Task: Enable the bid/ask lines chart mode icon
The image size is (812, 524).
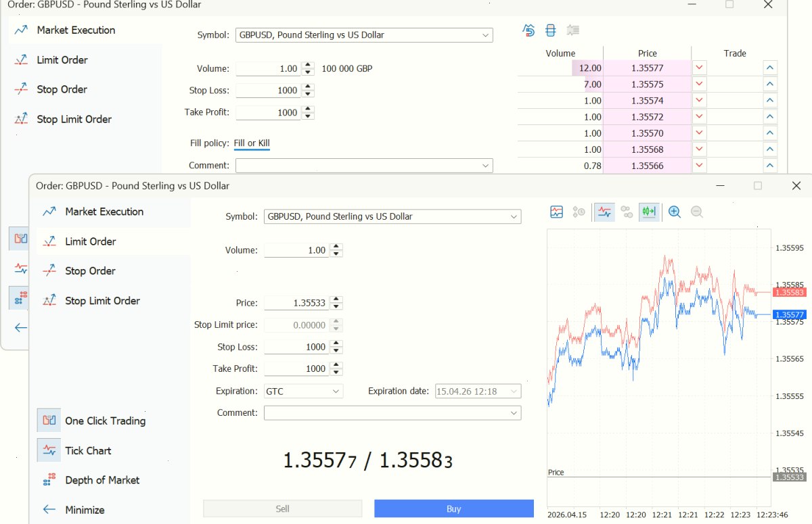Action: point(604,212)
